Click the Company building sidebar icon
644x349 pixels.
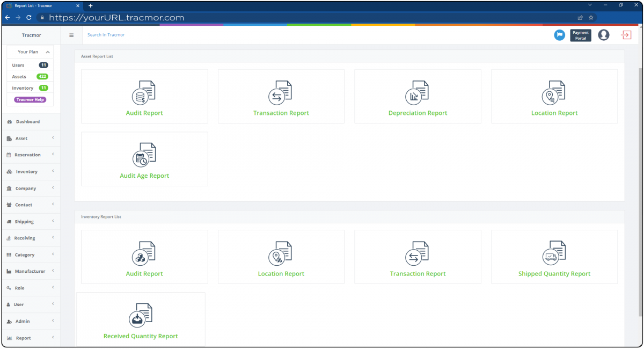tap(10, 188)
